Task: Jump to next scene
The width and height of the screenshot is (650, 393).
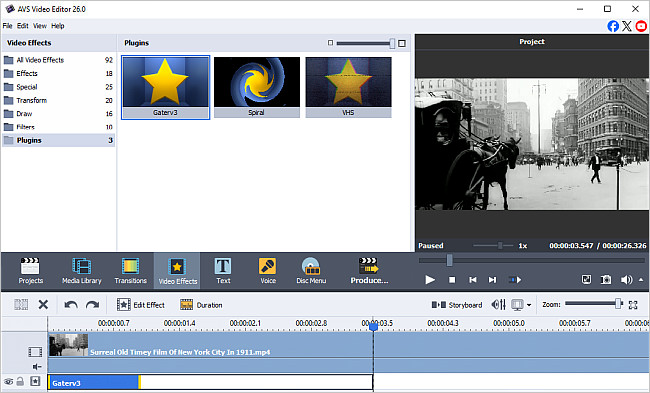Action: tap(515, 280)
